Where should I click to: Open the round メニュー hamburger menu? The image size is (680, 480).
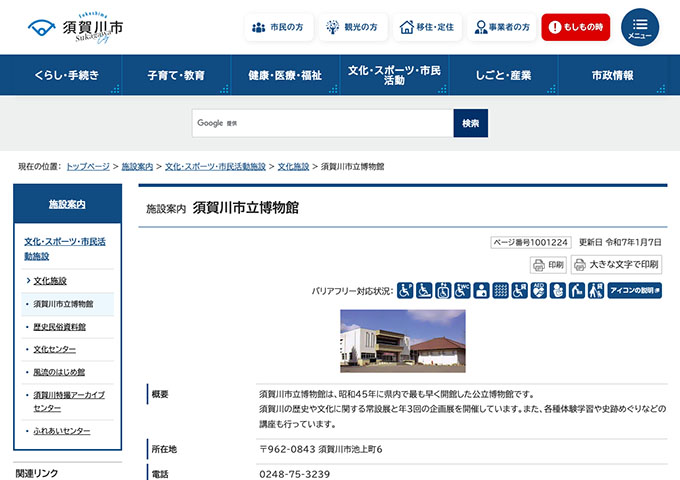640,27
